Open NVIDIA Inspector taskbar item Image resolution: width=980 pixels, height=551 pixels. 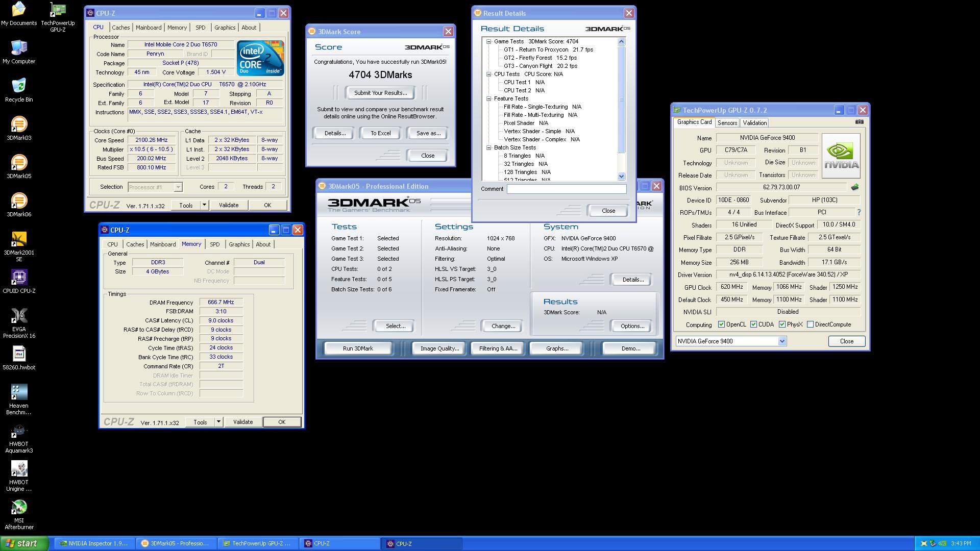coord(94,543)
